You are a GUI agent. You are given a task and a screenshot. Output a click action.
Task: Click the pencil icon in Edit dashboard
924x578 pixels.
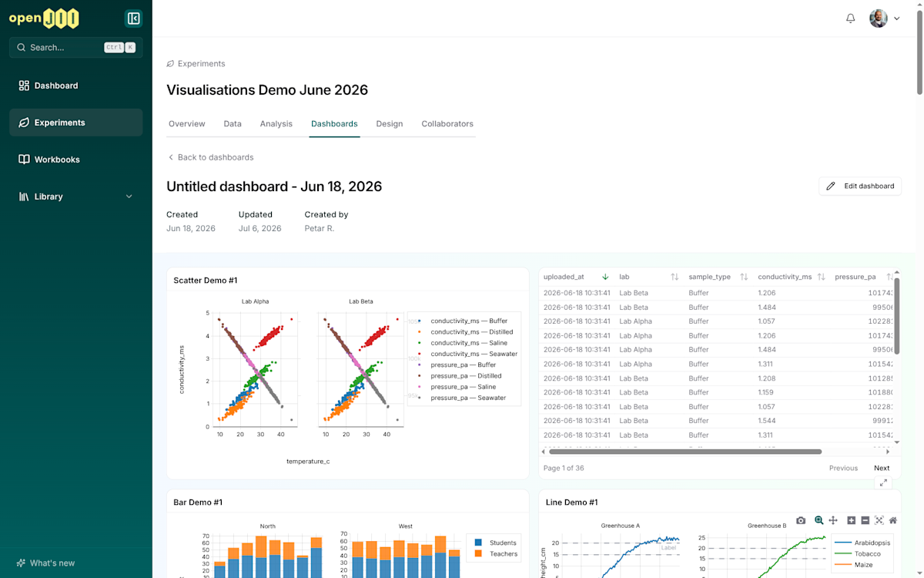coord(831,186)
